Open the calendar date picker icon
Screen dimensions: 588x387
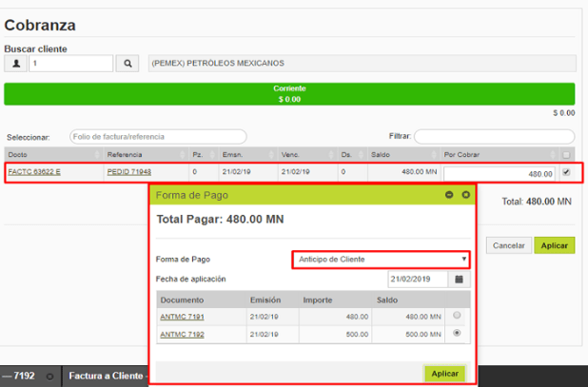(460, 280)
